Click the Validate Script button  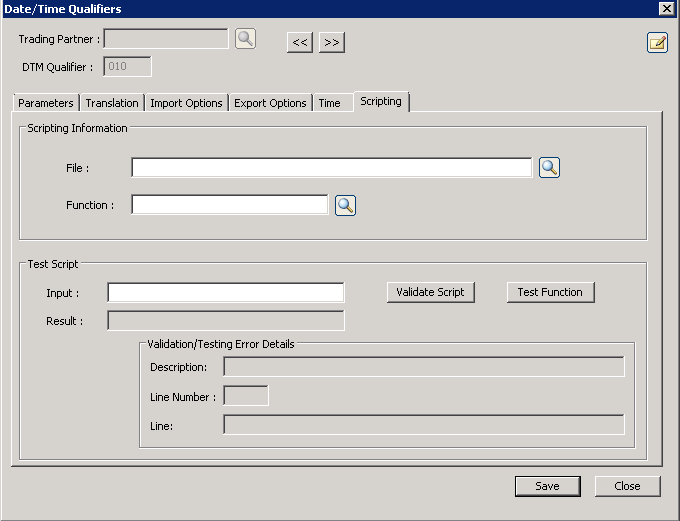(x=430, y=292)
